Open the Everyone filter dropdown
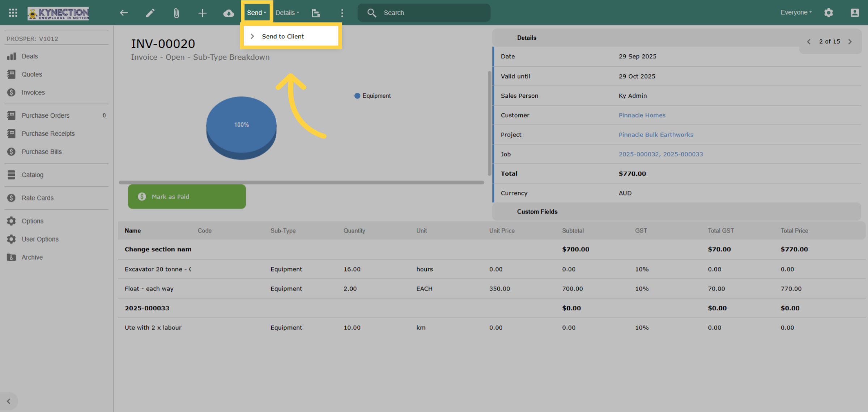Screen dimensions: 868x412 796,12
